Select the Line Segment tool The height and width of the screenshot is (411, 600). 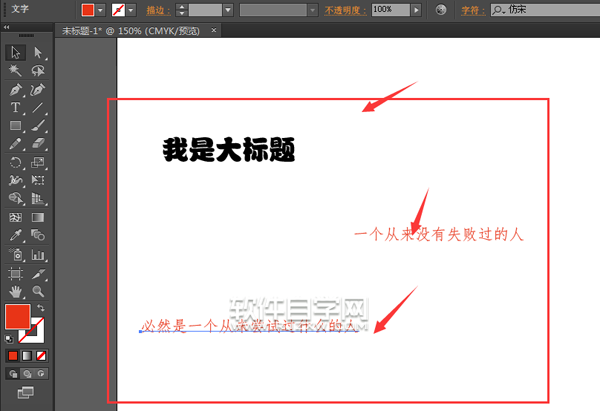click(x=38, y=108)
